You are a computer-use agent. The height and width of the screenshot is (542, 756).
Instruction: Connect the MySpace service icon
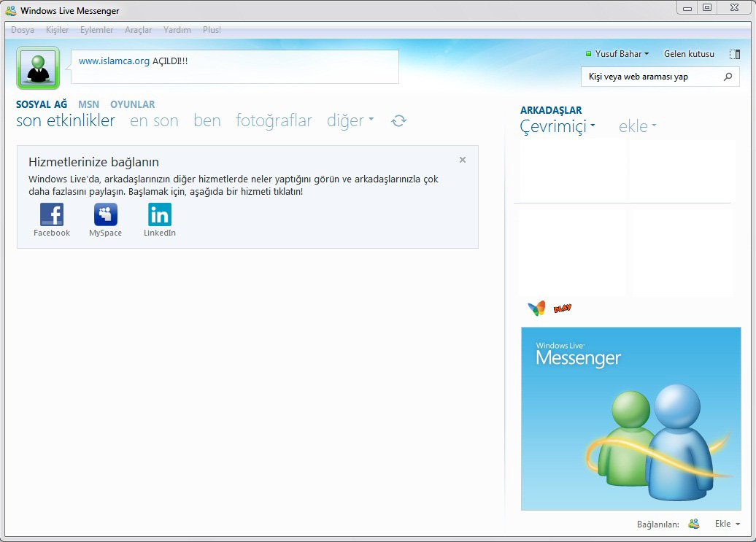coord(106,215)
